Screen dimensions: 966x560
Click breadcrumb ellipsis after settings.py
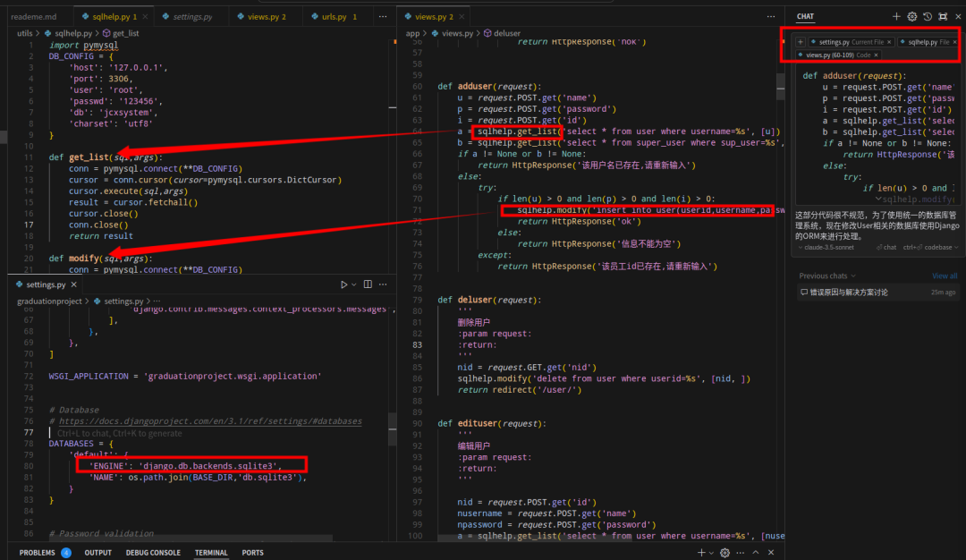pyautogui.click(x=157, y=301)
